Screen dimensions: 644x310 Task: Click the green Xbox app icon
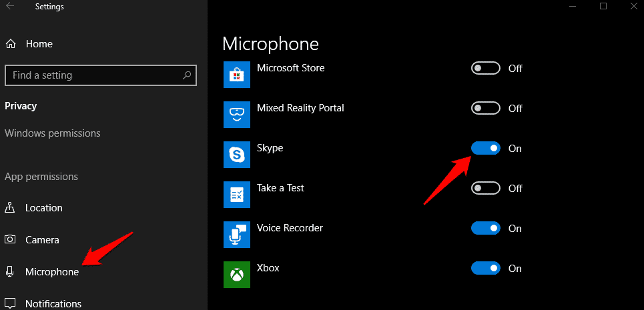point(237,275)
